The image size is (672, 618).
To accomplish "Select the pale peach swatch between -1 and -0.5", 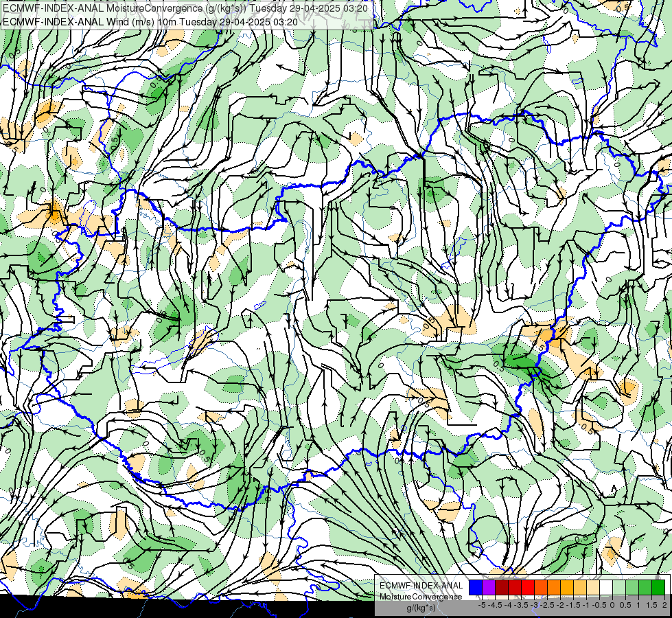I will coord(593,587).
